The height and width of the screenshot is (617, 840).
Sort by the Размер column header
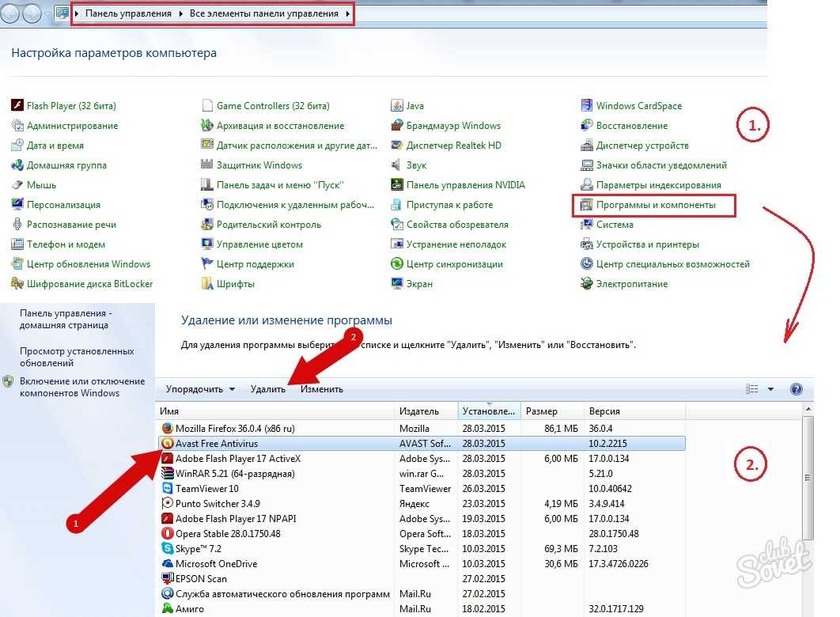553,411
